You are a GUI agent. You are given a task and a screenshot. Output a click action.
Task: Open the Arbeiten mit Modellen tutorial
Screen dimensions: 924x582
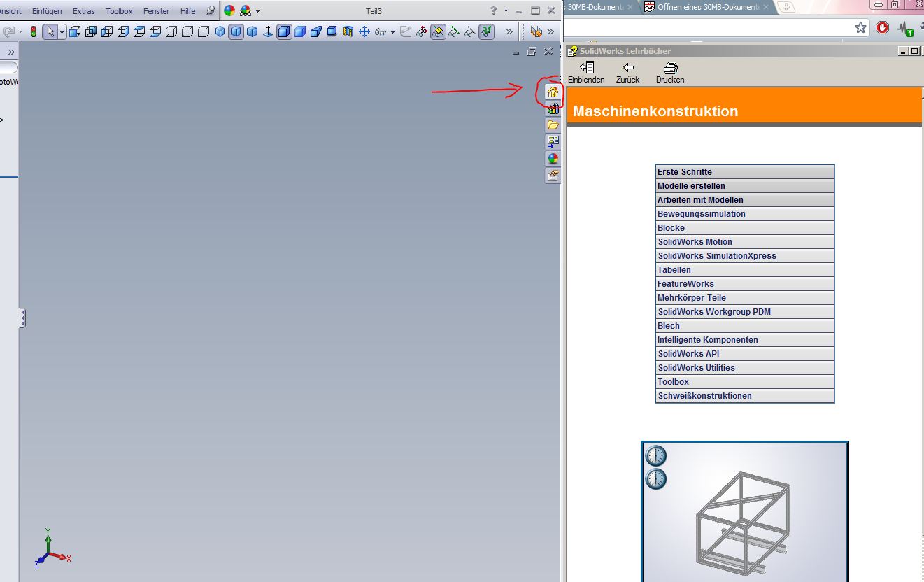pos(745,200)
